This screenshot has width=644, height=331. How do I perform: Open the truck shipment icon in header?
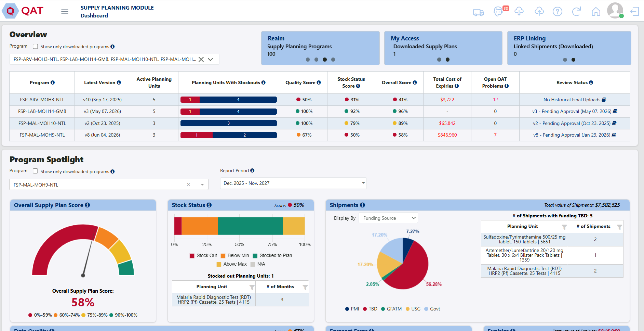(478, 12)
